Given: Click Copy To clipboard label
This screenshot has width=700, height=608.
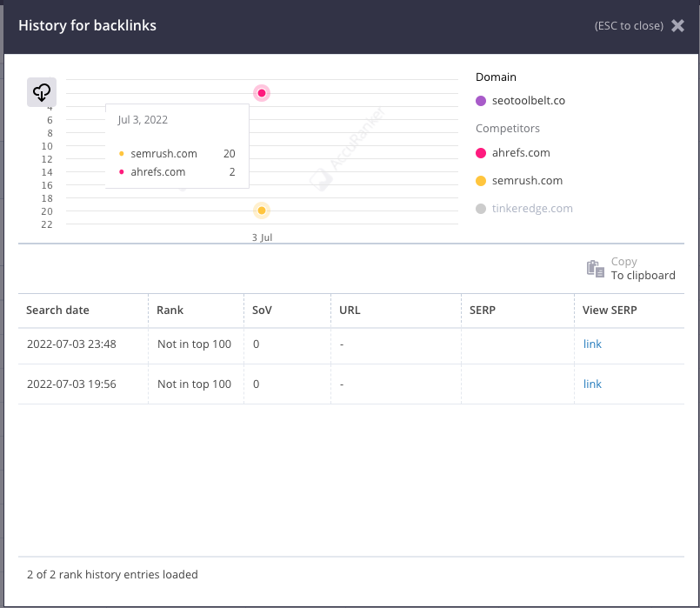Looking at the screenshot, I should click(x=643, y=268).
